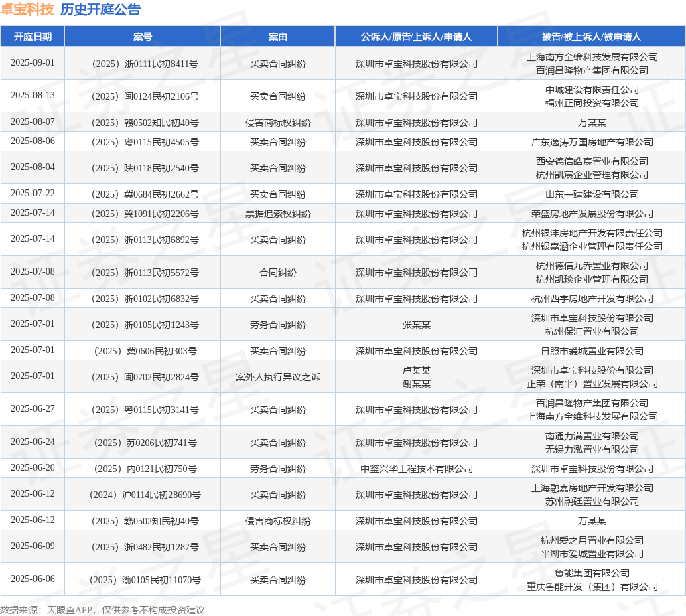This screenshot has height=616, width=686.
Task: Select defendant 杭州保汇置业有限公司
Action: pos(592,332)
